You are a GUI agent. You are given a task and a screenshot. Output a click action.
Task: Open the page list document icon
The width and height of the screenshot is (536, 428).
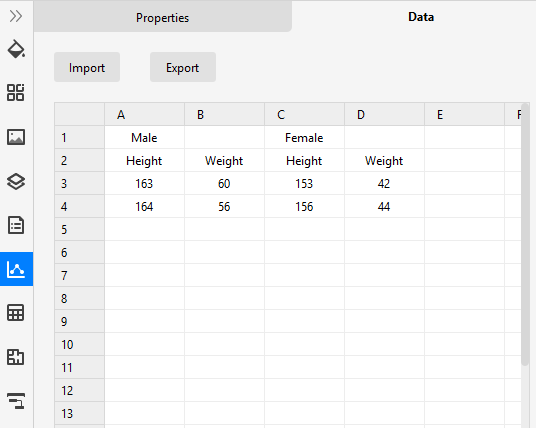[x=16, y=225]
